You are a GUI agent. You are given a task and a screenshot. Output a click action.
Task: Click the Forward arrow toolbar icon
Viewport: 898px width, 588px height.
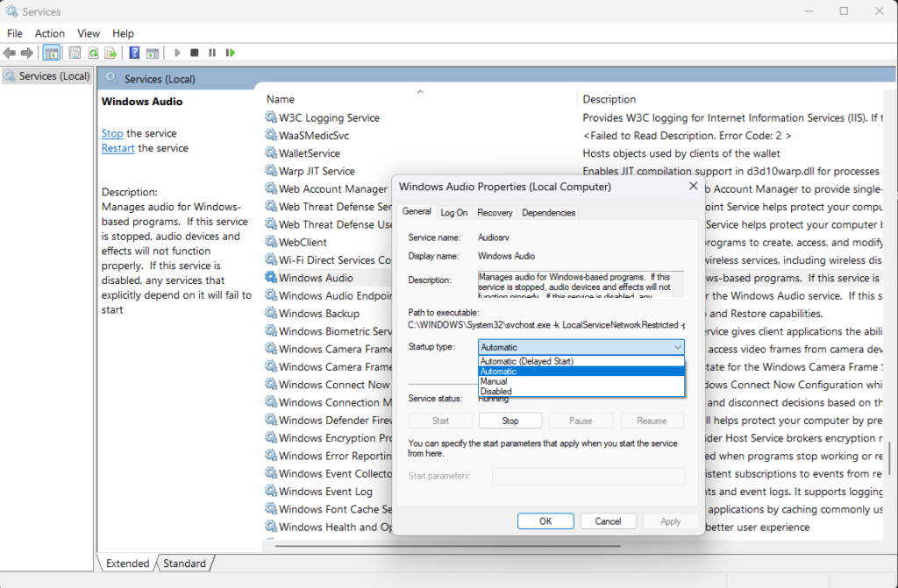point(27,53)
